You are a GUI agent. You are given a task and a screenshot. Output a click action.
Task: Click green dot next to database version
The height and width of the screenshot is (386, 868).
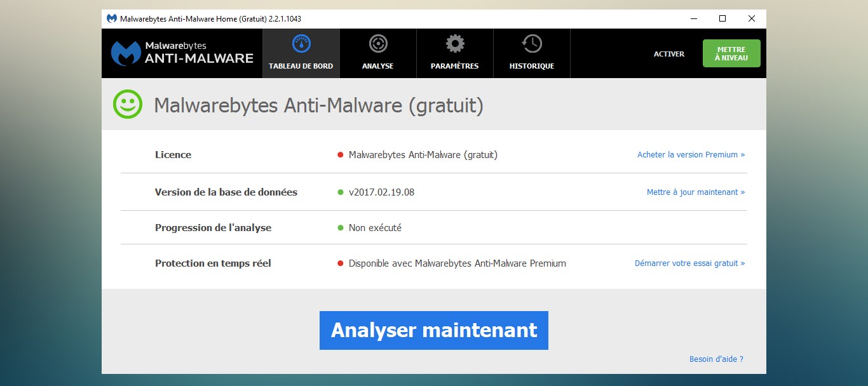(341, 192)
